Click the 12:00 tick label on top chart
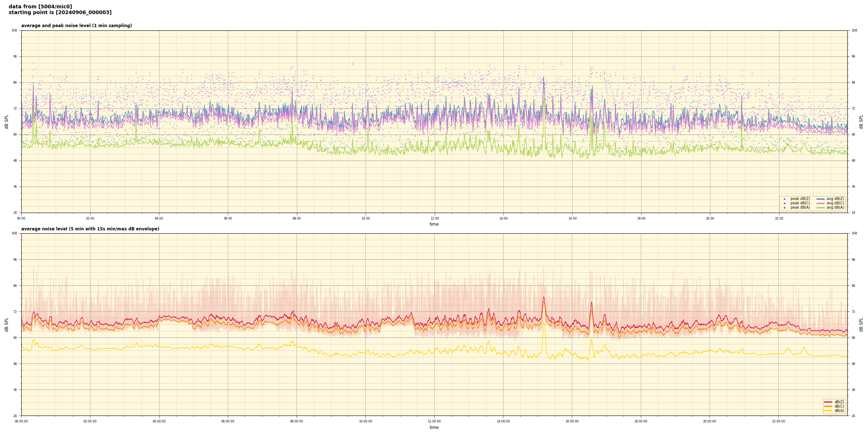The width and height of the screenshot is (868, 434). tap(434, 218)
